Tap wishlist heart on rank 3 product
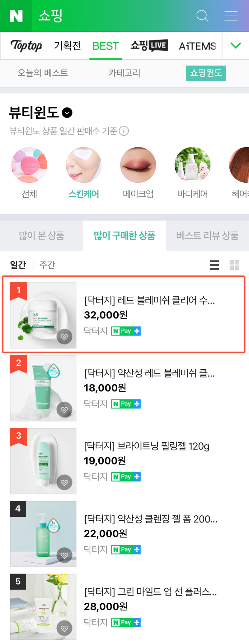 (64, 482)
